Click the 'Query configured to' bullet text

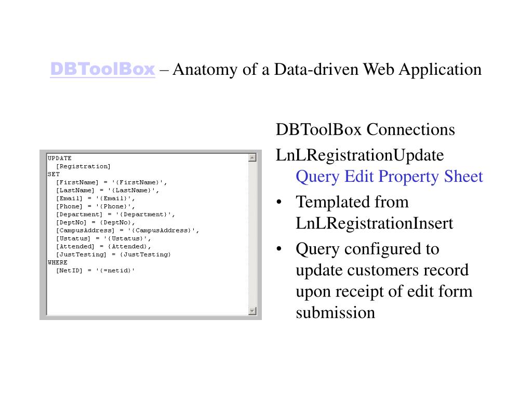point(367,249)
